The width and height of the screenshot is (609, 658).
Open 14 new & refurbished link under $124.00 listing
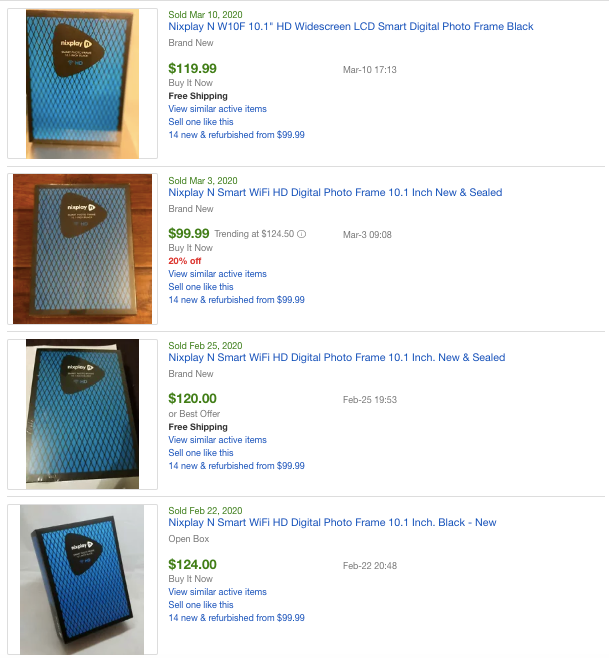point(236,618)
